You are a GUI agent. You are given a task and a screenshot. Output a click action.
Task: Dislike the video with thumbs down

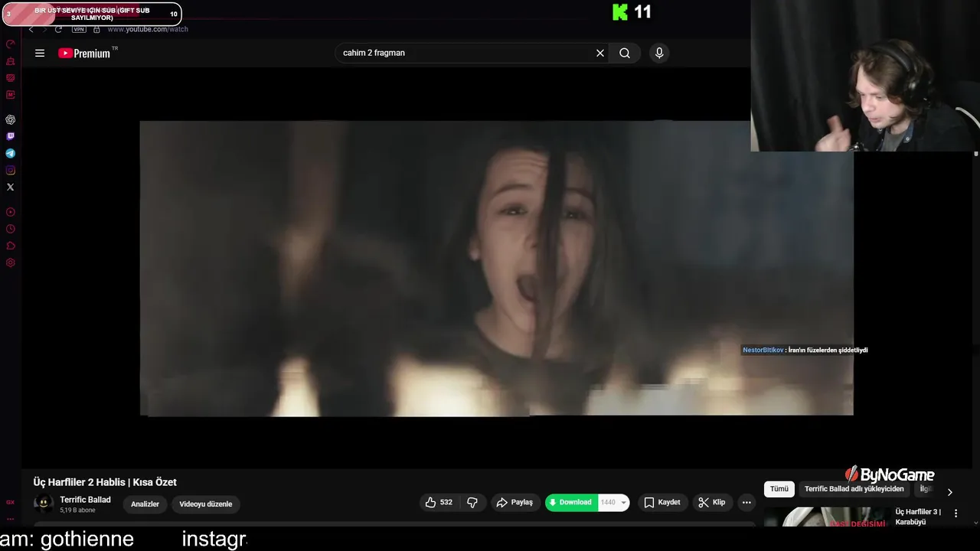(472, 503)
